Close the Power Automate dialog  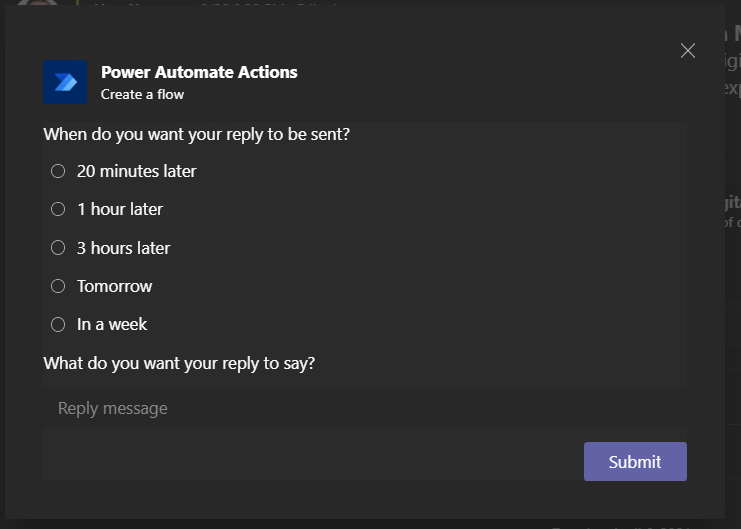(687, 51)
